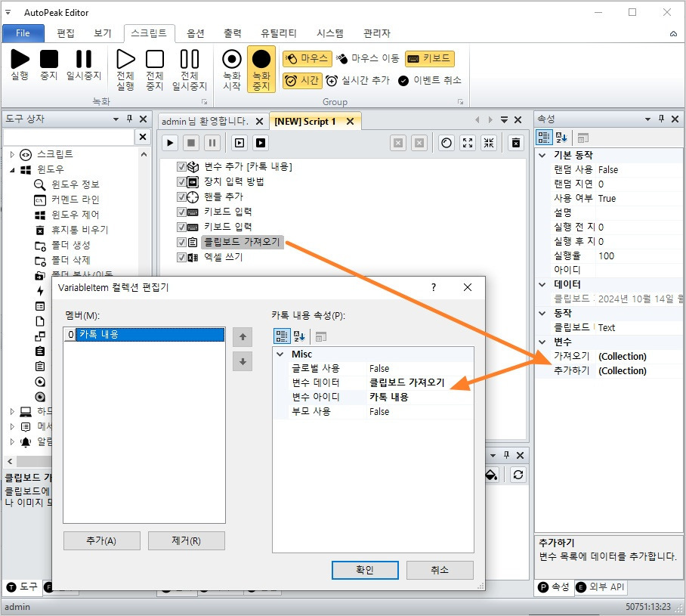Click the 제거(R) button
Image resolution: width=686 pixels, height=616 pixels.
(187, 540)
